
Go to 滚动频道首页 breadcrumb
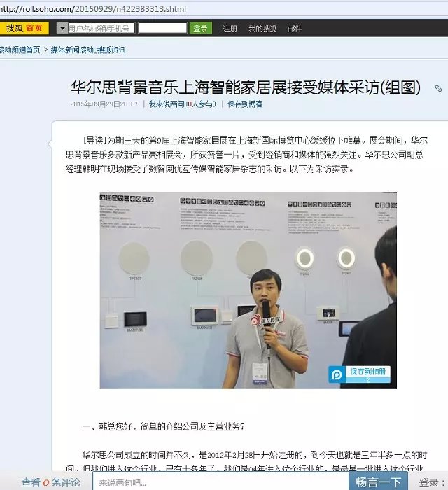coord(20,50)
